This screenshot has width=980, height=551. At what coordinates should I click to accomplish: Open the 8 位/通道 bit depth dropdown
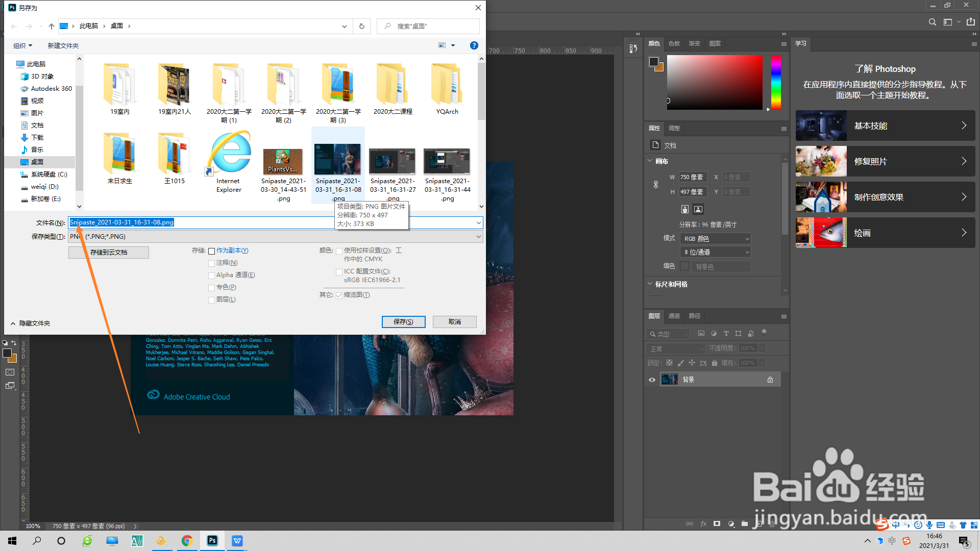[x=716, y=252]
